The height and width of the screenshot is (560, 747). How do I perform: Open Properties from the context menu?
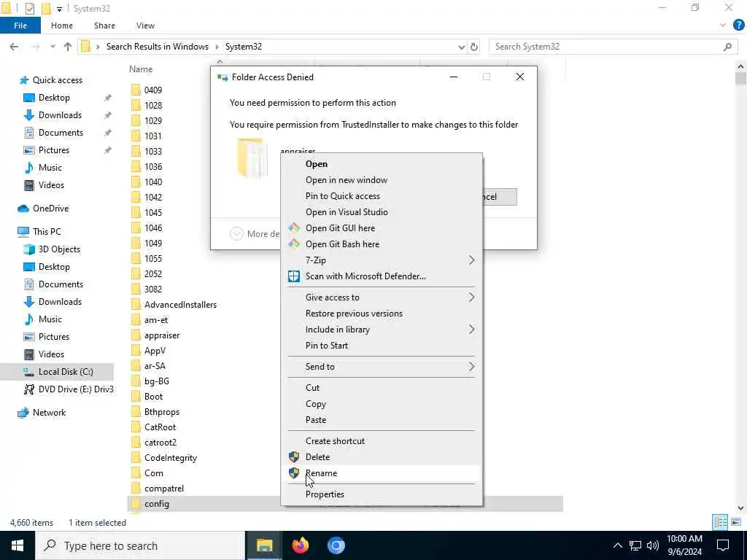[325, 494]
